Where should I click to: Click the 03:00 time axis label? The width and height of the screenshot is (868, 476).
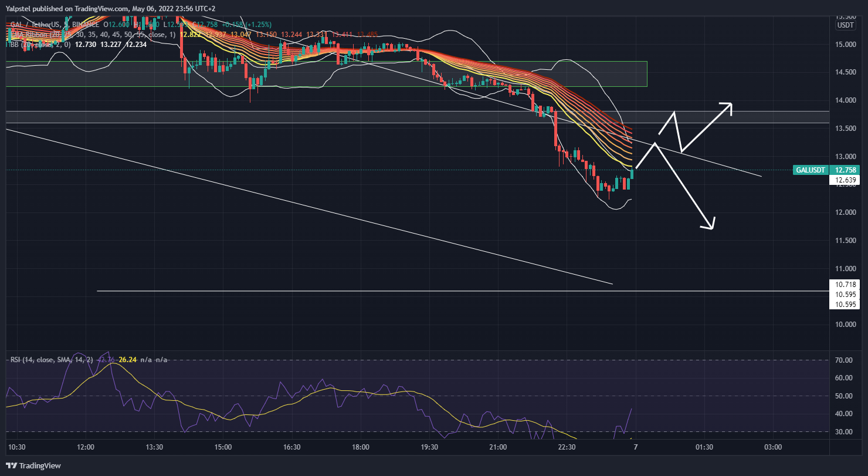[x=773, y=447]
